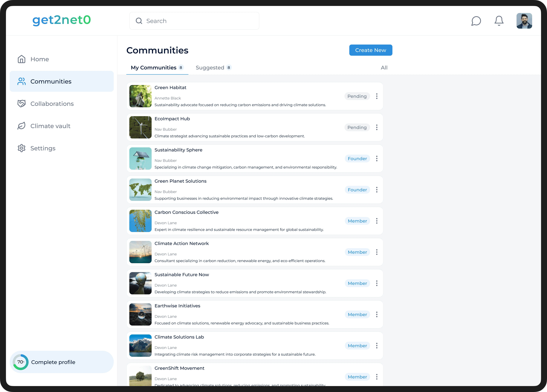547x392 pixels.
Task: Click the 70% profile progress ring
Action: point(21,362)
